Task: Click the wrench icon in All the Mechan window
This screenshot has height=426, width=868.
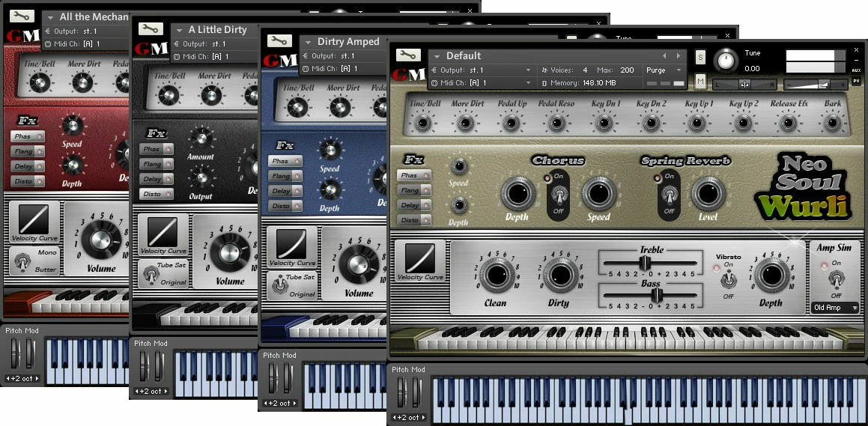Action: 22,16
